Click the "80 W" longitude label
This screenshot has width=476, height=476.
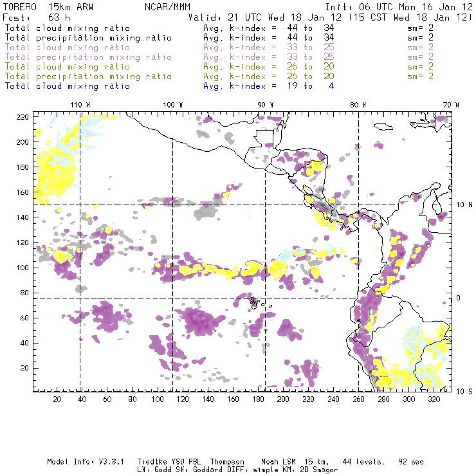(358, 105)
